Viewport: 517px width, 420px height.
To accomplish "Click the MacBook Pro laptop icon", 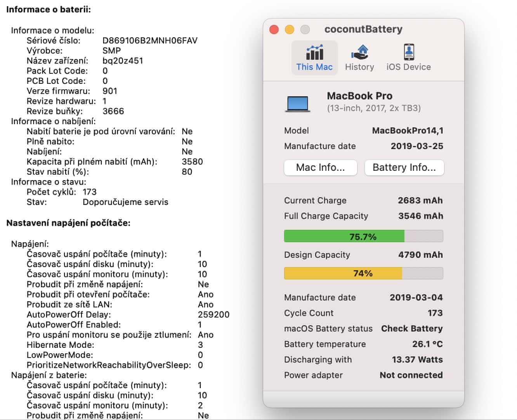I will (x=298, y=104).
